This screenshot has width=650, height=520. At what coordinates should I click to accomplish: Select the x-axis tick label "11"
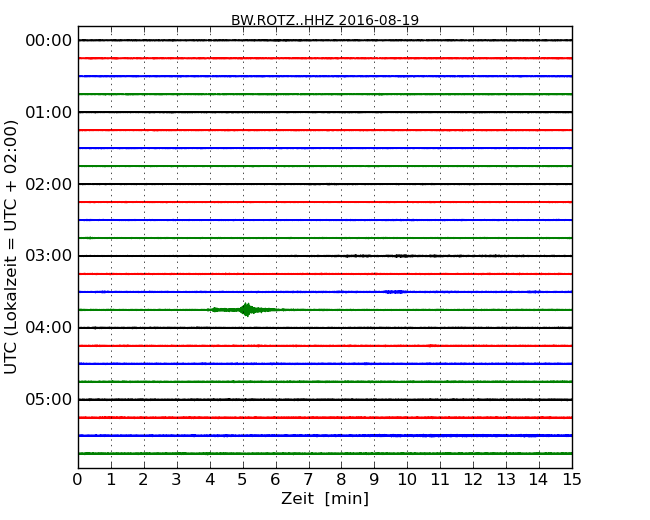pyautogui.click(x=440, y=480)
